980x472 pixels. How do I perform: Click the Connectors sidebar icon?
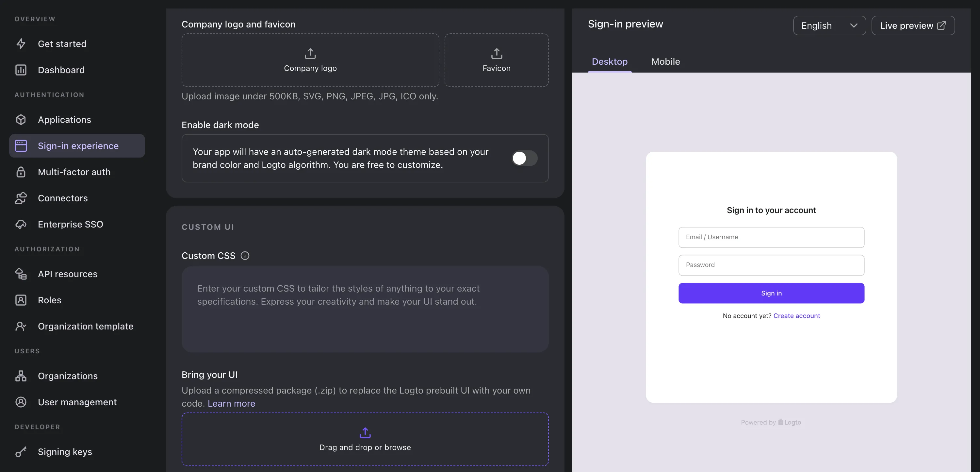tap(20, 197)
